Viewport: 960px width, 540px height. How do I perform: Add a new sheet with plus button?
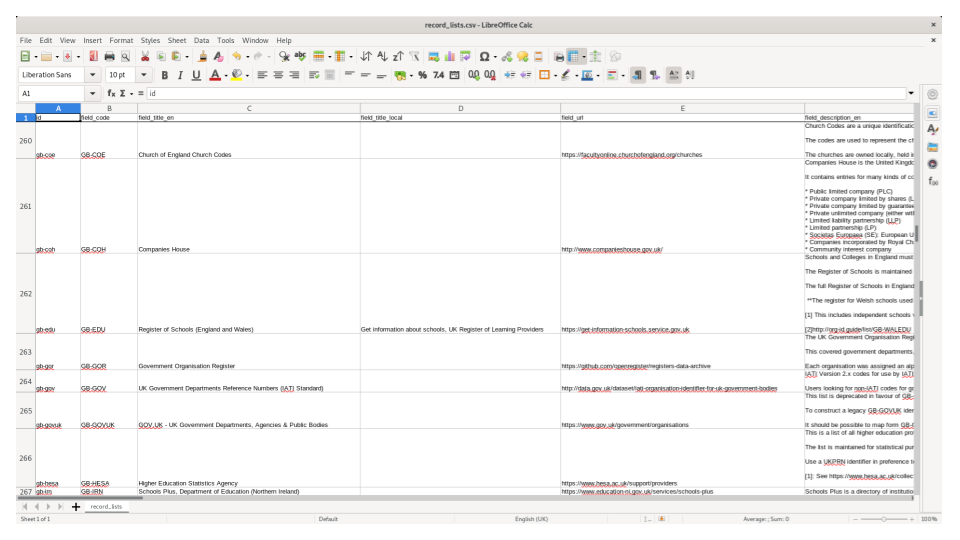(x=76, y=506)
